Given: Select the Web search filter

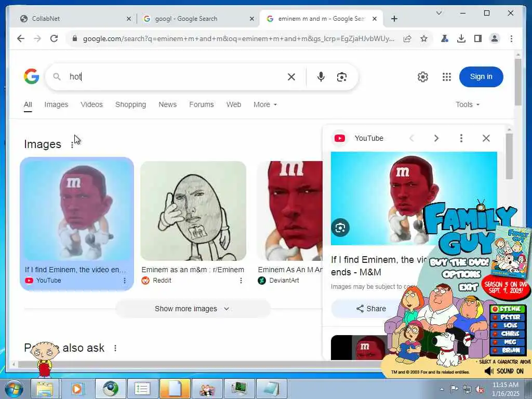Looking at the screenshot, I should click(x=234, y=104).
